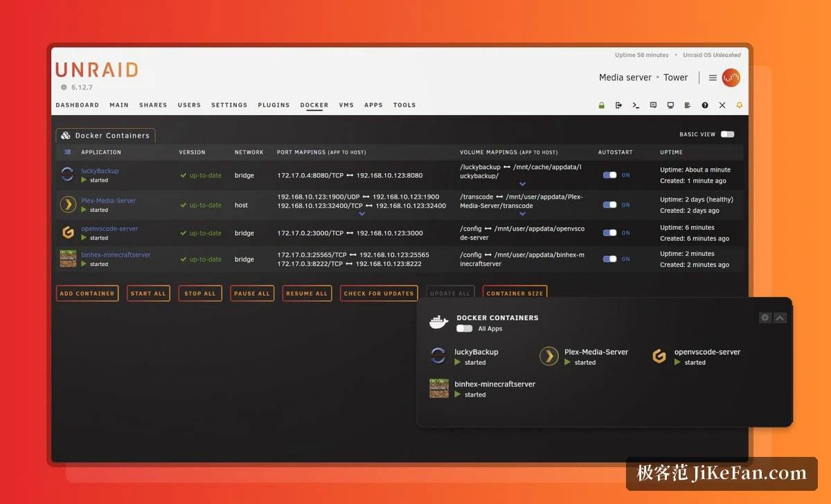
Task: Click the Stop All button
Action: coord(200,294)
